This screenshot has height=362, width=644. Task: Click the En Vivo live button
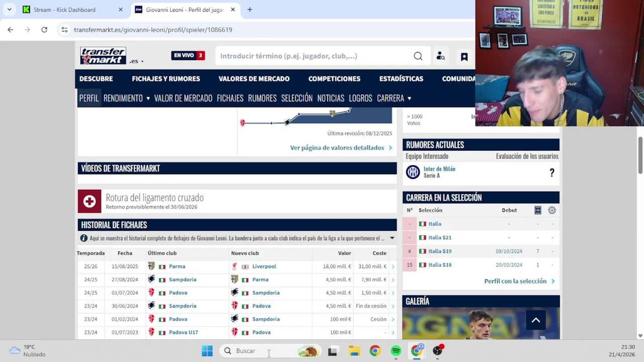188,56
